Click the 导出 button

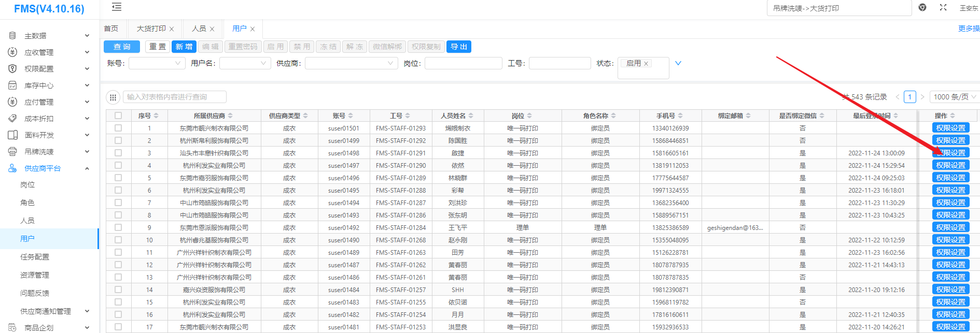click(458, 47)
